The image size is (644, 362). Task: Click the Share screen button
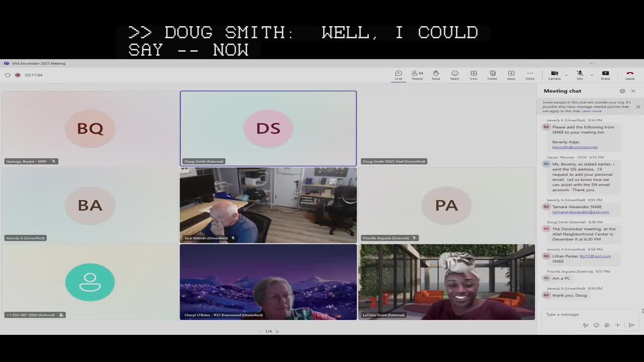coord(605,75)
